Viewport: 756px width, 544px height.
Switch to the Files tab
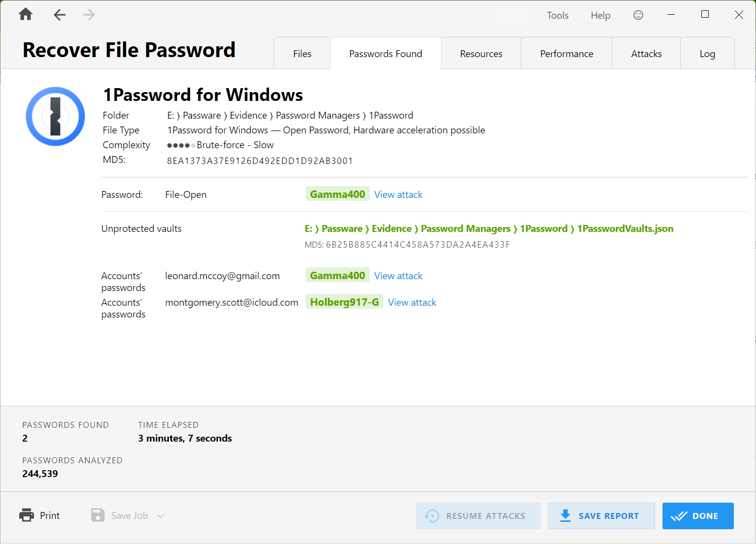tap(302, 53)
